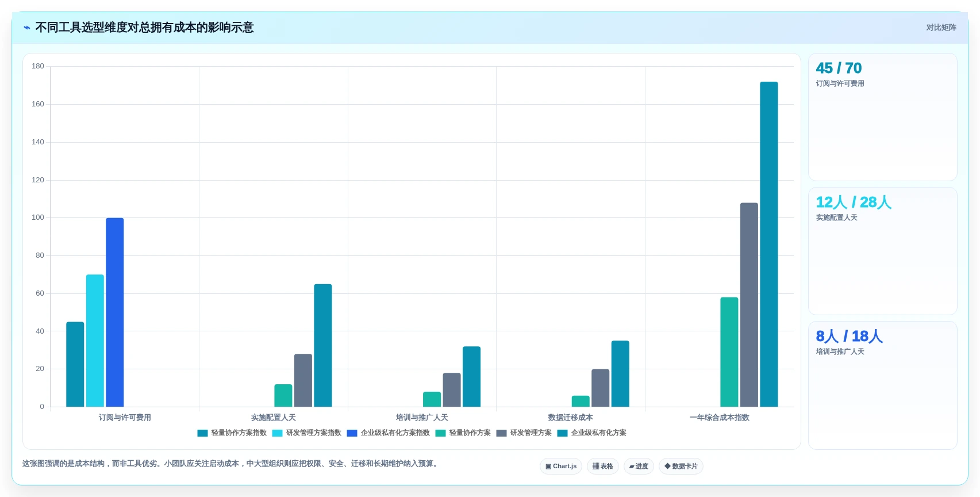Click the 12人 / 28人 metric value
Screen dimensions: 980x497
[x=854, y=202]
